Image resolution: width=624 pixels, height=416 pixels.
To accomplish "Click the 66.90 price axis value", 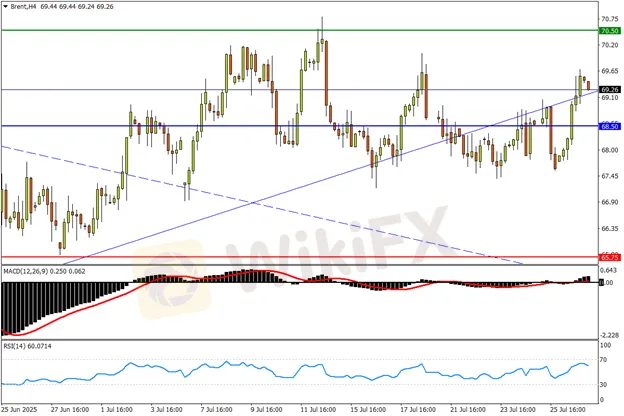I will [610, 202].
